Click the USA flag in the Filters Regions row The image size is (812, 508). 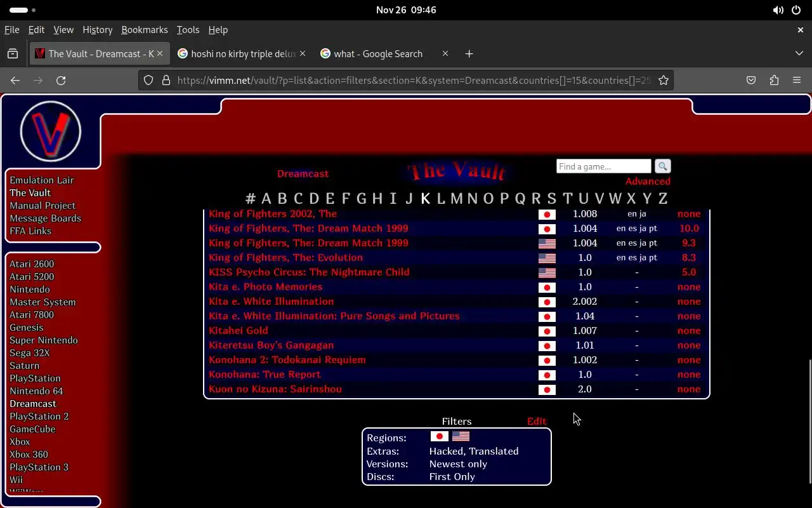tap(461, 436)
